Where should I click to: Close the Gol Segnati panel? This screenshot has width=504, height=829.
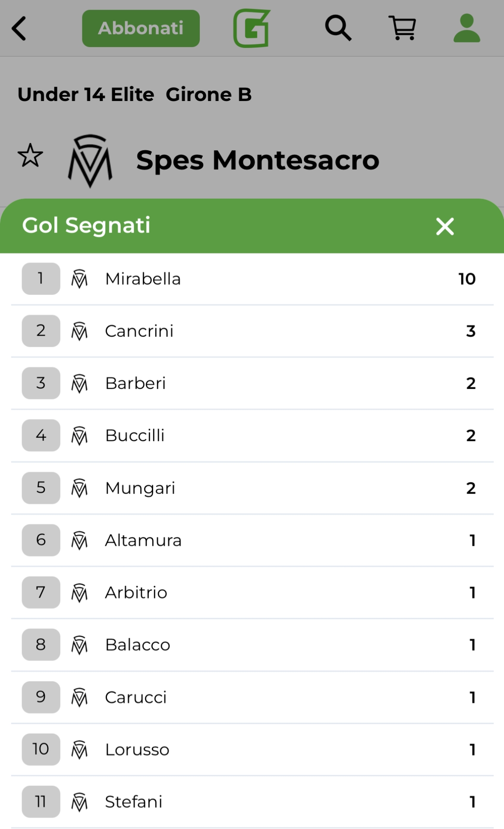(x=445, y=226)
